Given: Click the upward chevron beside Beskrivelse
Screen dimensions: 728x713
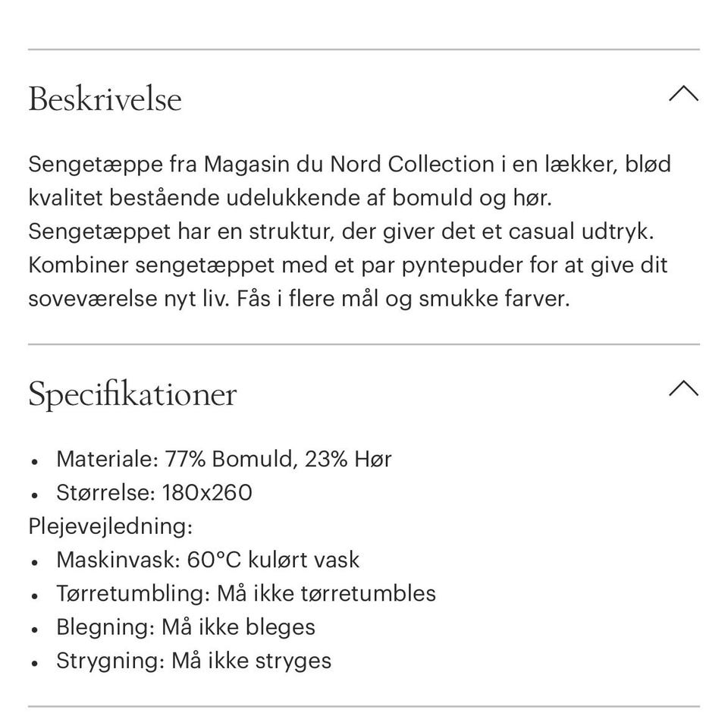Looking at the screenshot, I should coord(685,94).
